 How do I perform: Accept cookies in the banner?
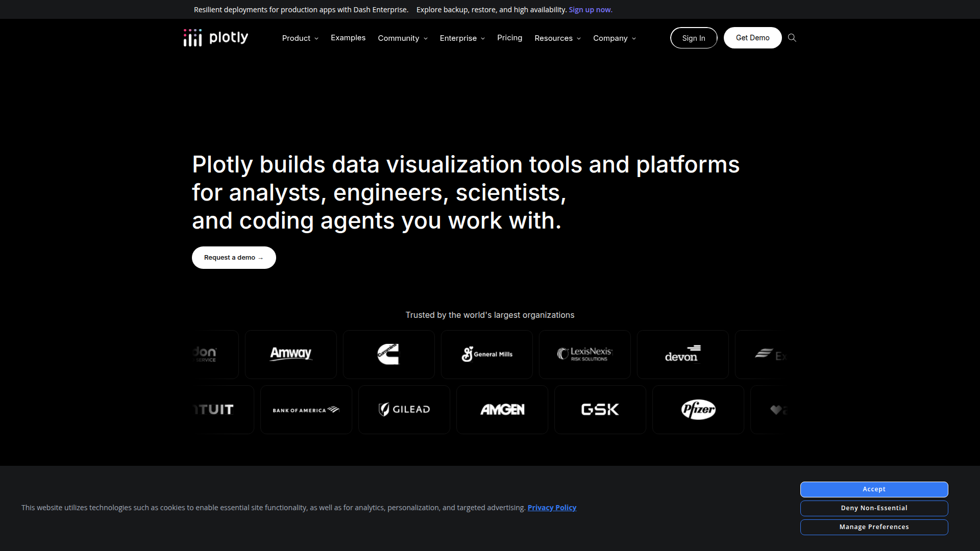point(874,489)
